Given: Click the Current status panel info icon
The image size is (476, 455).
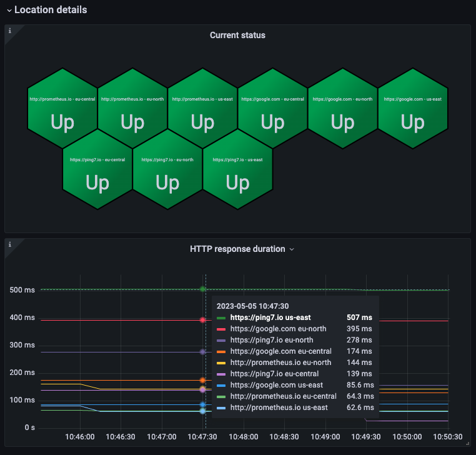Looking at the screenshot, I should (9, 30).
